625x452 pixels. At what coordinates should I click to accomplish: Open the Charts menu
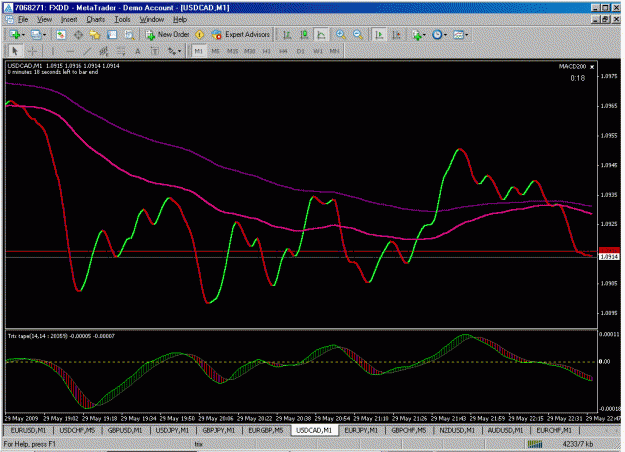coord(96,20)
